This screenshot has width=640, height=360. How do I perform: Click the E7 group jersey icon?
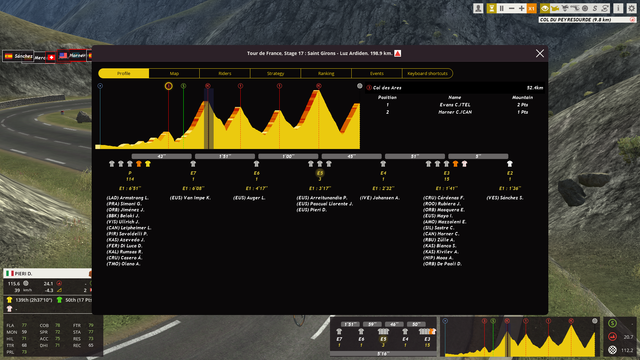pos(193,164)
